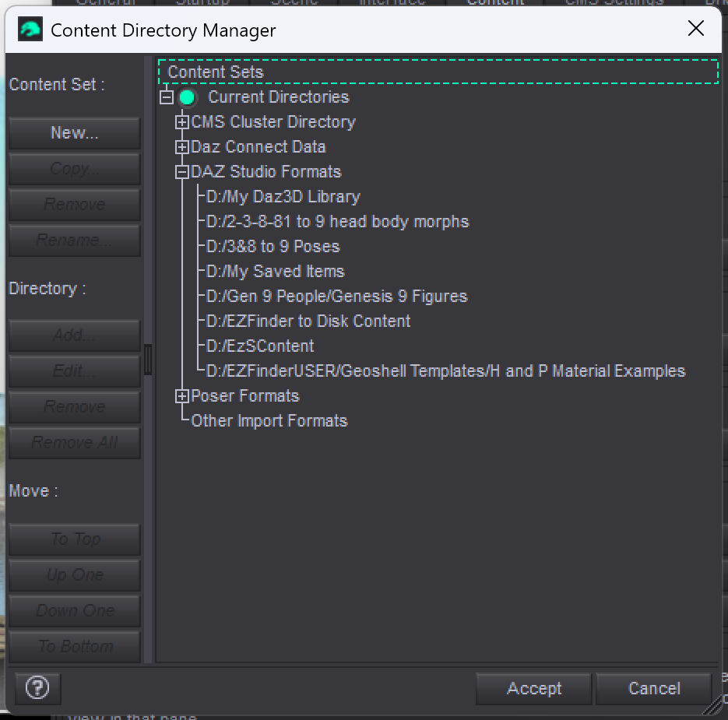This screenshot has width=728, height=720.
Task: Click the Up One move button
Action: point(75,575)
